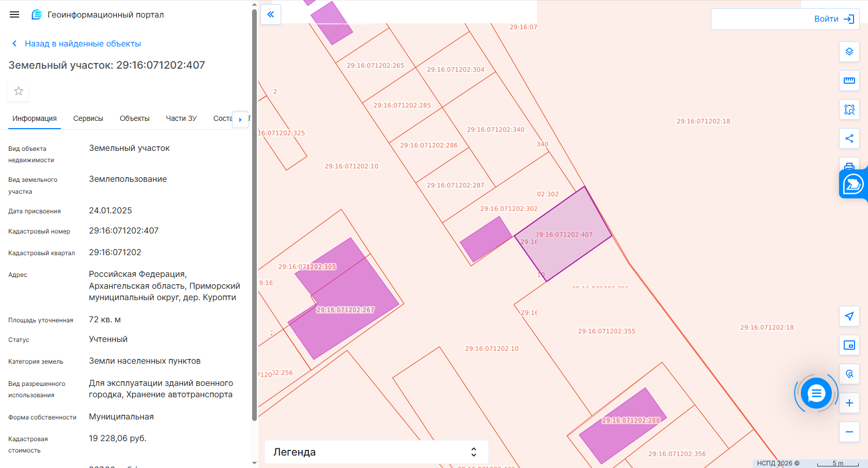Screen dimensions: 868x468
Task: Open the Части ЗУ tab
Action: 181,118
